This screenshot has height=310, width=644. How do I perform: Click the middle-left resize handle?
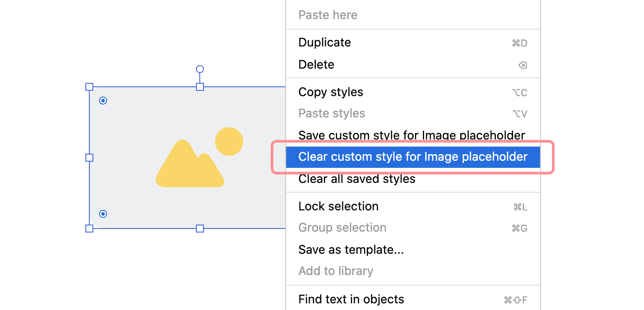click(x=90, y=157)
